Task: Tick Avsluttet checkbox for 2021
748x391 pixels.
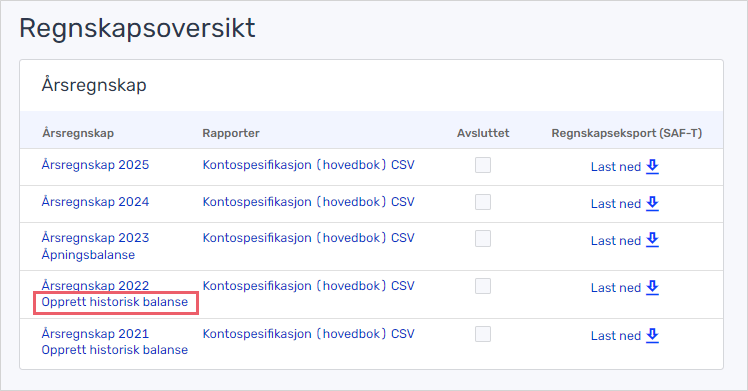Action: coord(483,334)
